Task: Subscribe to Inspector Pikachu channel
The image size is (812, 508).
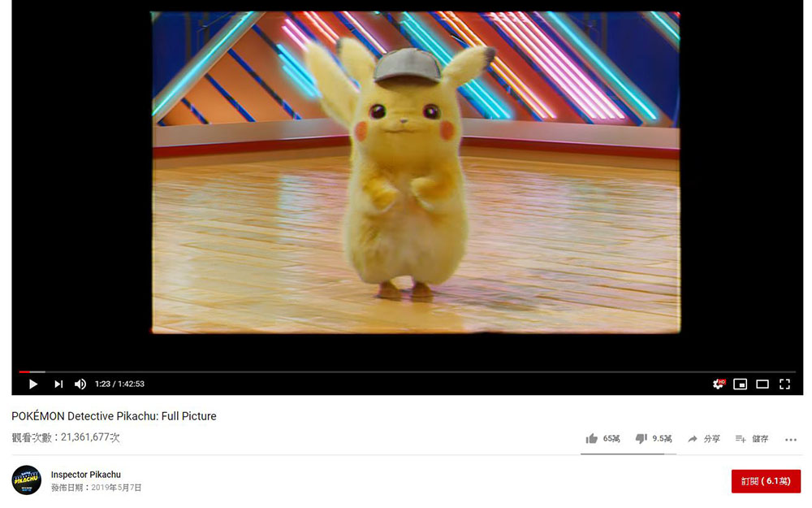Action: 766,481
